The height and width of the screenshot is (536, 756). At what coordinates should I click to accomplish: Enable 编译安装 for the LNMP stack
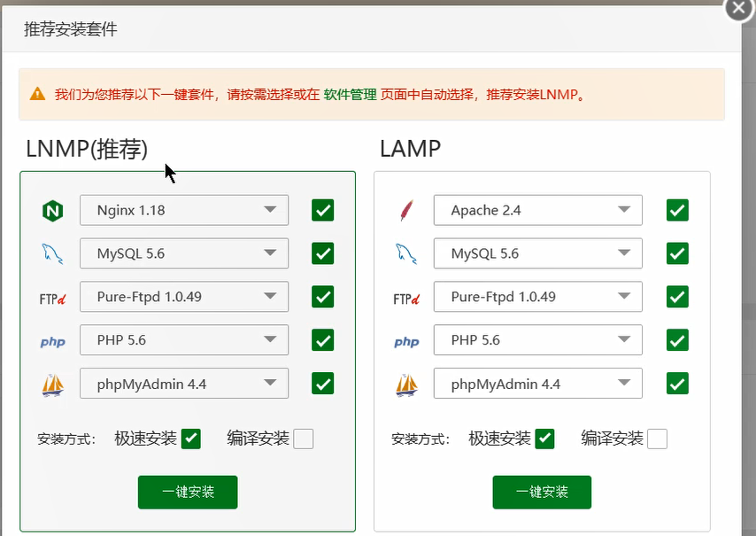pos(302,439)
